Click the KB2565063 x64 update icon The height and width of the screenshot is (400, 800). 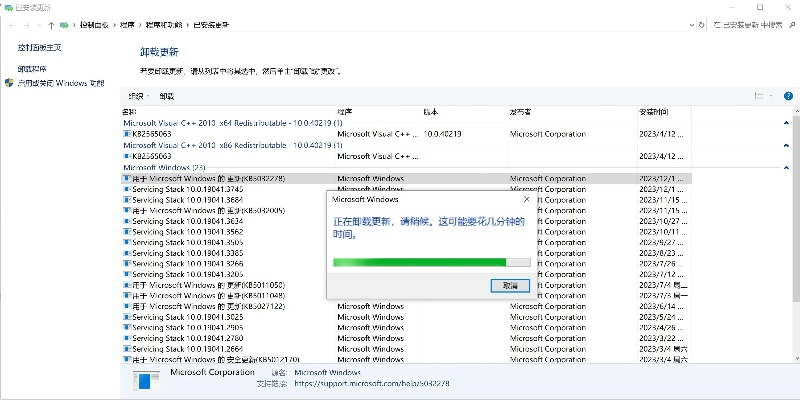(127, 133)
